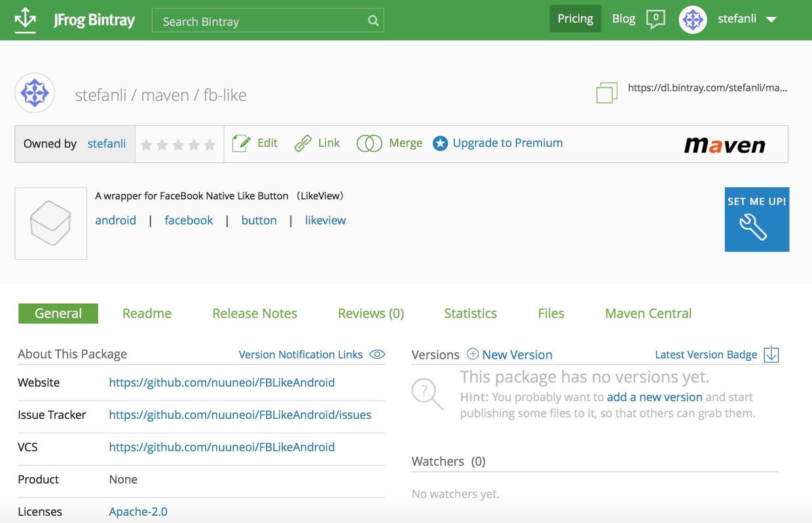Open the Issue Tracker GitHub link

point(240,415)
